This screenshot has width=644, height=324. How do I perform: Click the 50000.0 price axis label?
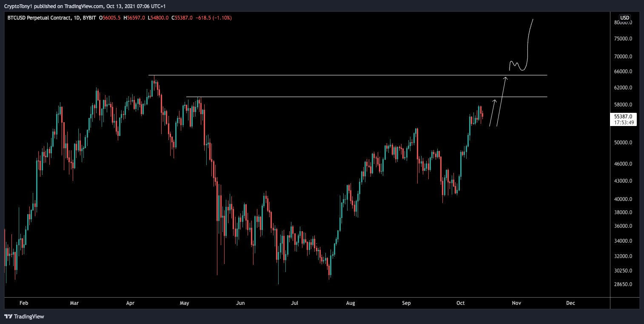coord(623,143)
